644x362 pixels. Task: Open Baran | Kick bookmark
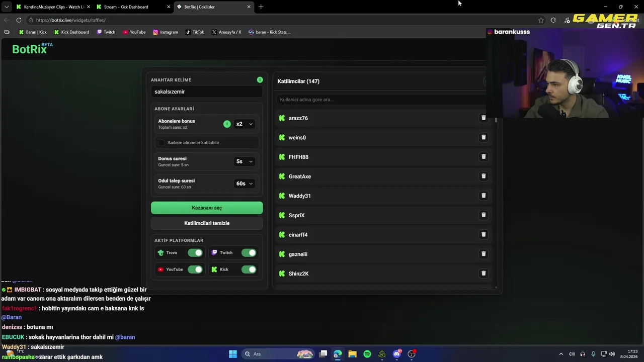coord(33,32)
